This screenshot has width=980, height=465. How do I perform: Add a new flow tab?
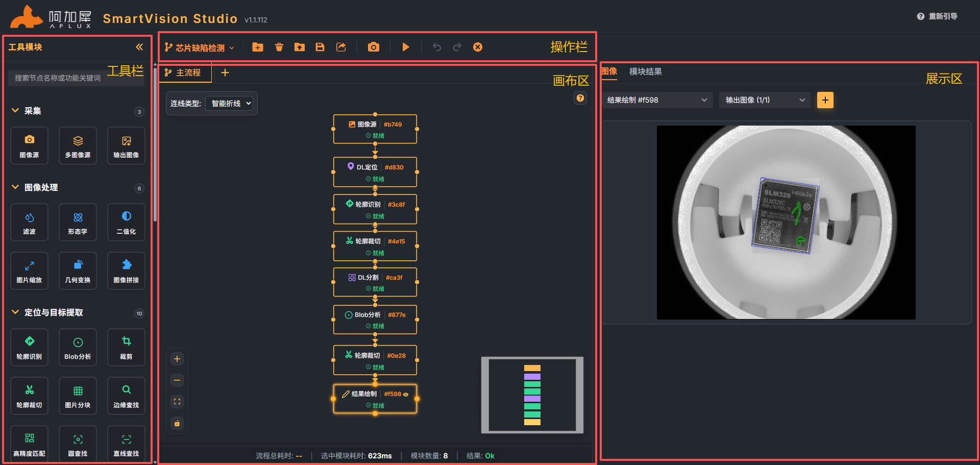(225, 72)
